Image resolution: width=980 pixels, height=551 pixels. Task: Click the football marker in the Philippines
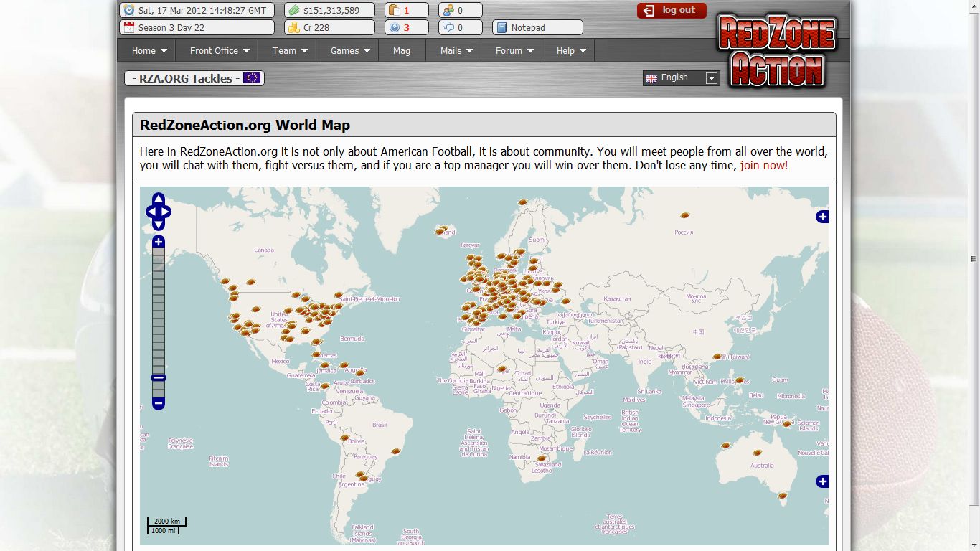tap(739, 380)
